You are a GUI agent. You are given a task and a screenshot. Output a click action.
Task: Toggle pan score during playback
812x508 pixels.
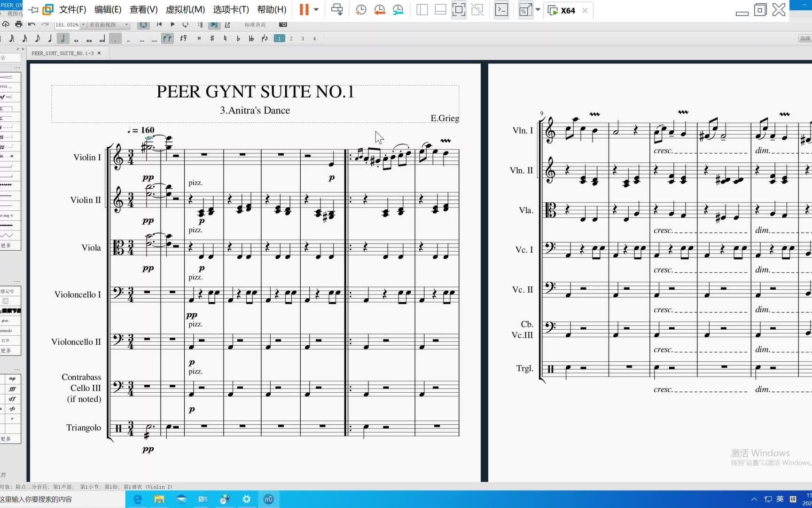click(214, 24)
